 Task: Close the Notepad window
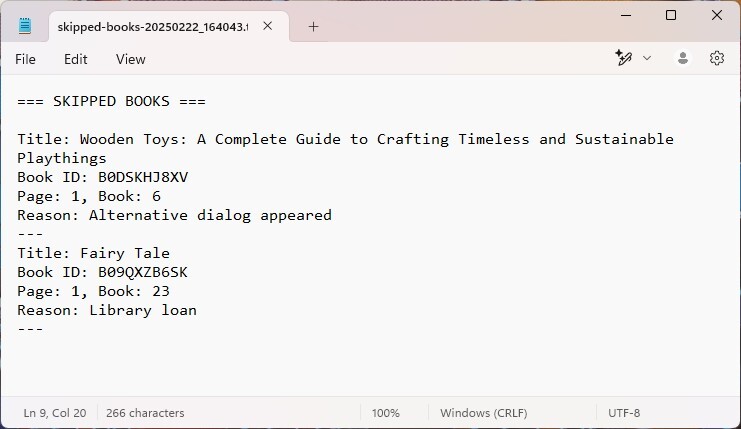pyautogui.click(x=716, y=15)
